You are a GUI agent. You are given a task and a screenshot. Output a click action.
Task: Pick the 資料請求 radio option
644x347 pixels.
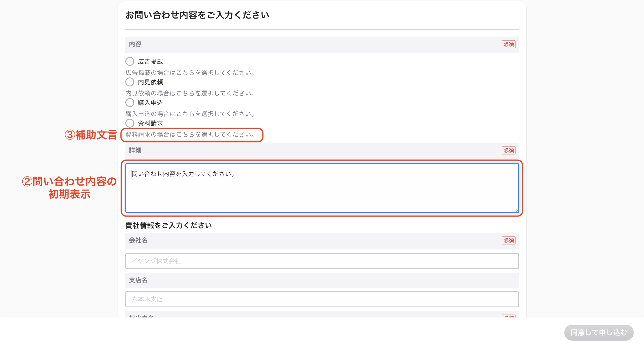point(130,123)
